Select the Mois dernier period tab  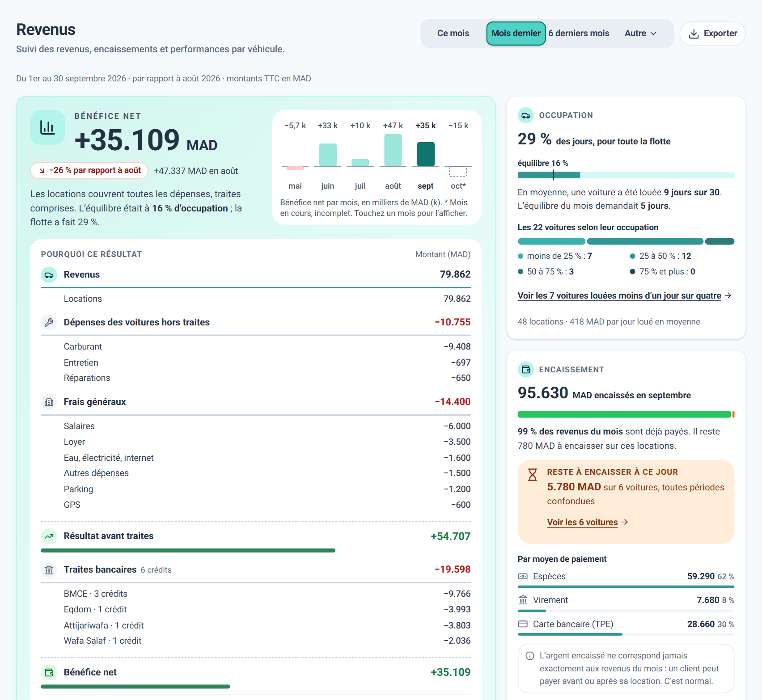tap(516, 34)
